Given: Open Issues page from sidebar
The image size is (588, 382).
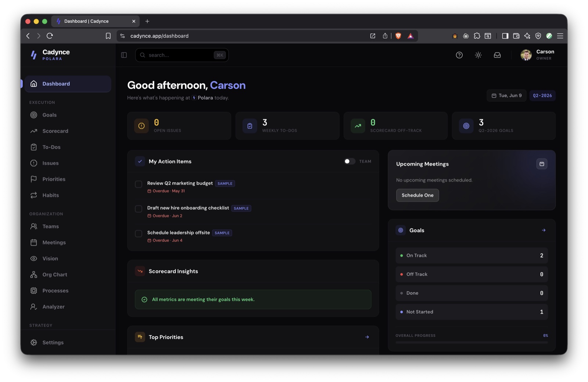Looking at the screenshot, I should coord(68,163).
